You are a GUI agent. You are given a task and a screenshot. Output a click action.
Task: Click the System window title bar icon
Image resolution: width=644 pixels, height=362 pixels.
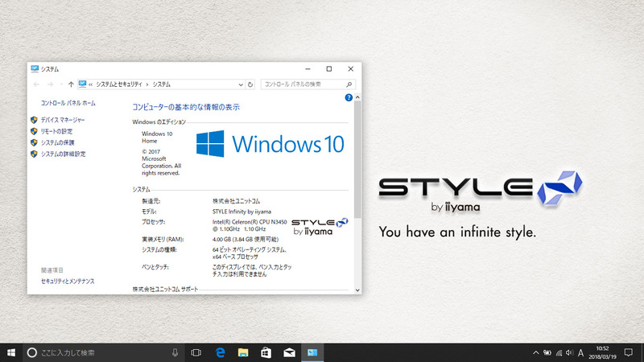click(35, 69)
